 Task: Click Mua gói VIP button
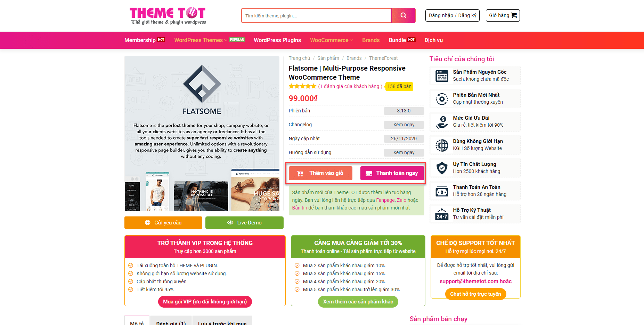205,302
